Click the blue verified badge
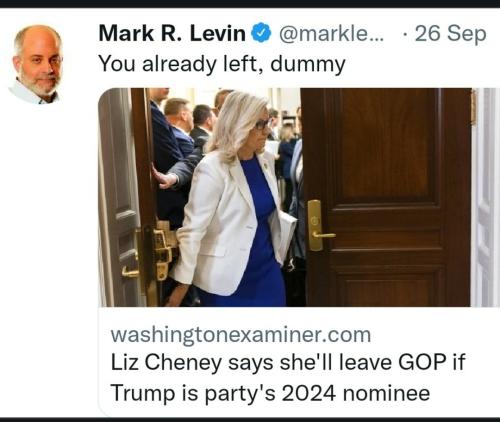The width and height of the screenshot is (500, 422). [x=261, y=33]
